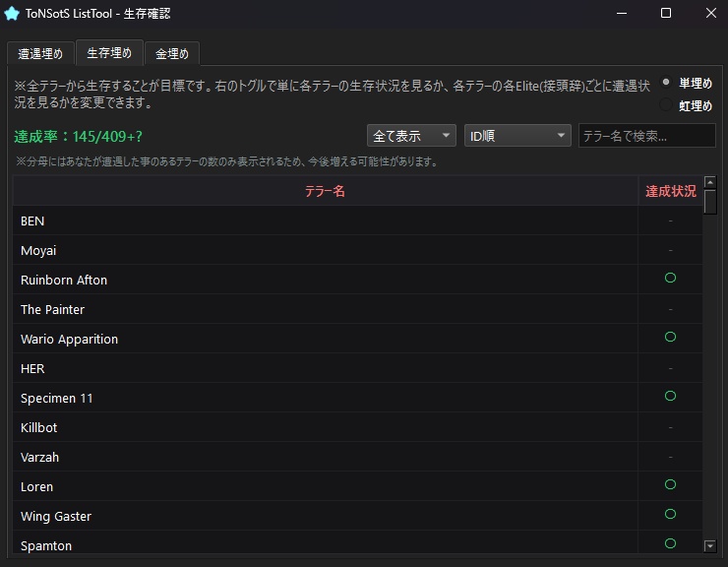Image resolution: width=728 pixels, height=567 pixels.
Task: Select the Spamton row
Action: pos(357,542)
